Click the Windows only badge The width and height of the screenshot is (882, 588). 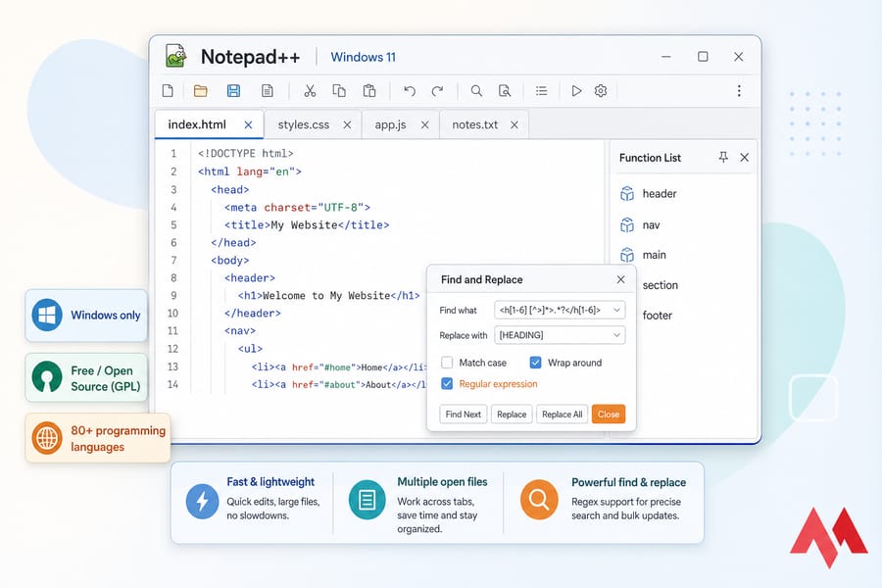[x=86, y=316]
